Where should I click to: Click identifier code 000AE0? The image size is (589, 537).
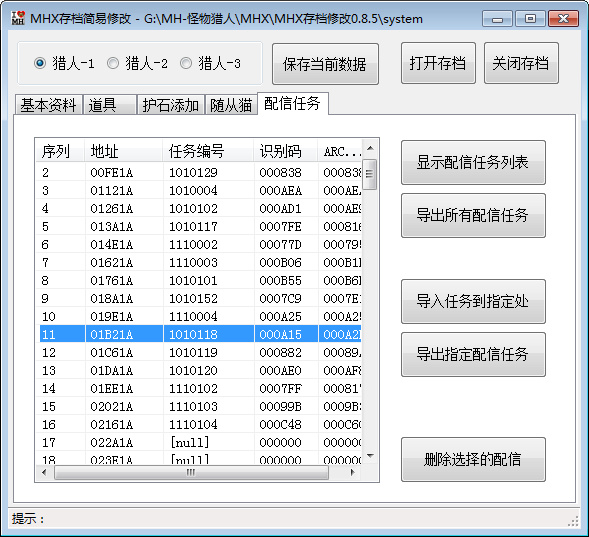click(x=280, y=371)
